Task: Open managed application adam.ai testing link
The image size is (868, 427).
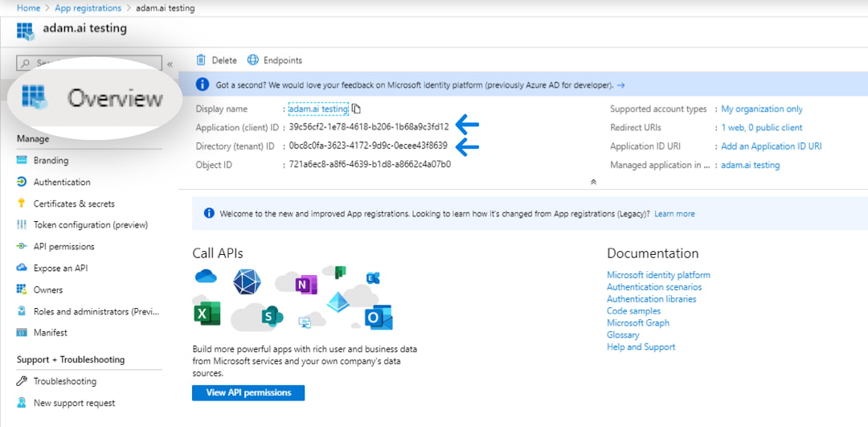Action: (750, 165)
